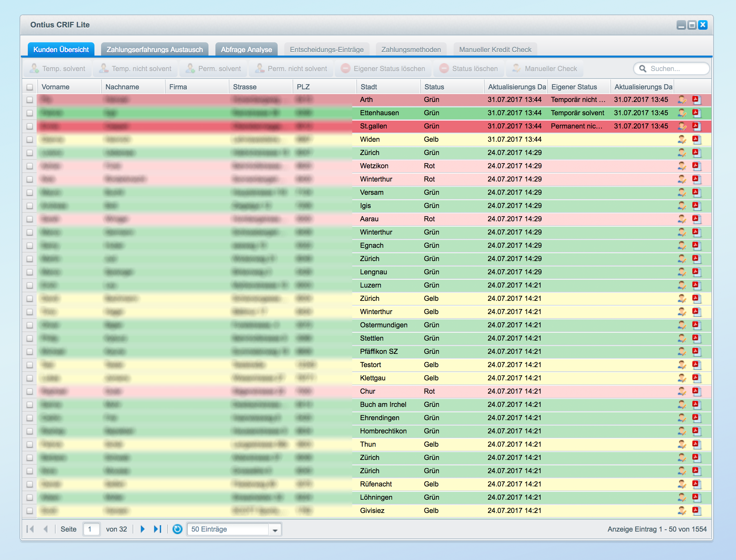
Task: Check the Arth row checkbox
Action: tap(30, 100)
